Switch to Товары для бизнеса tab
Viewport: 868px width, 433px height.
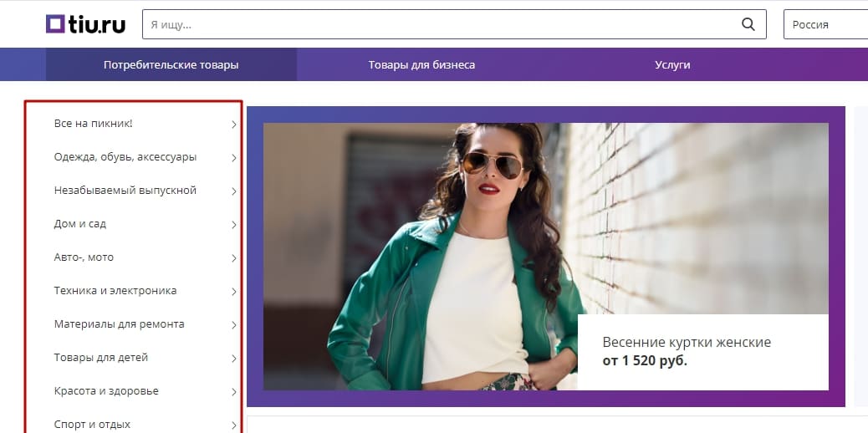click(421, 64)
